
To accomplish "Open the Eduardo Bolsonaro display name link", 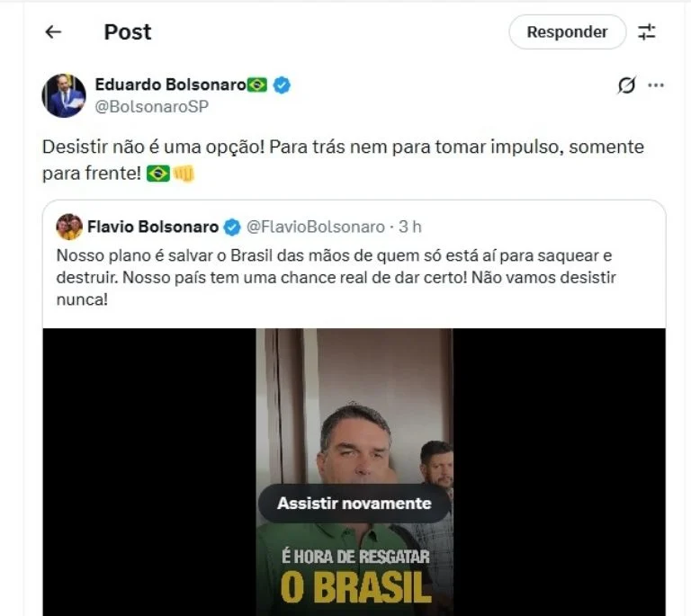I will coord(171,85).
